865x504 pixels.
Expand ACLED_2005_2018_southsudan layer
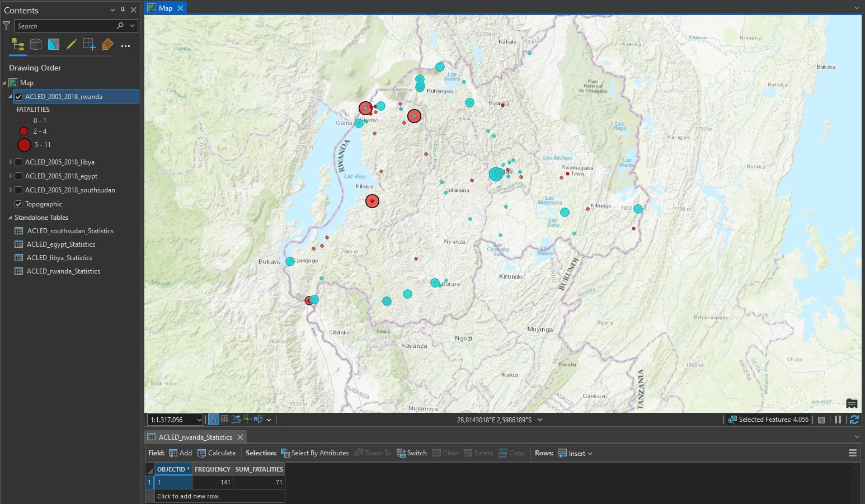(x=10, y=190)
